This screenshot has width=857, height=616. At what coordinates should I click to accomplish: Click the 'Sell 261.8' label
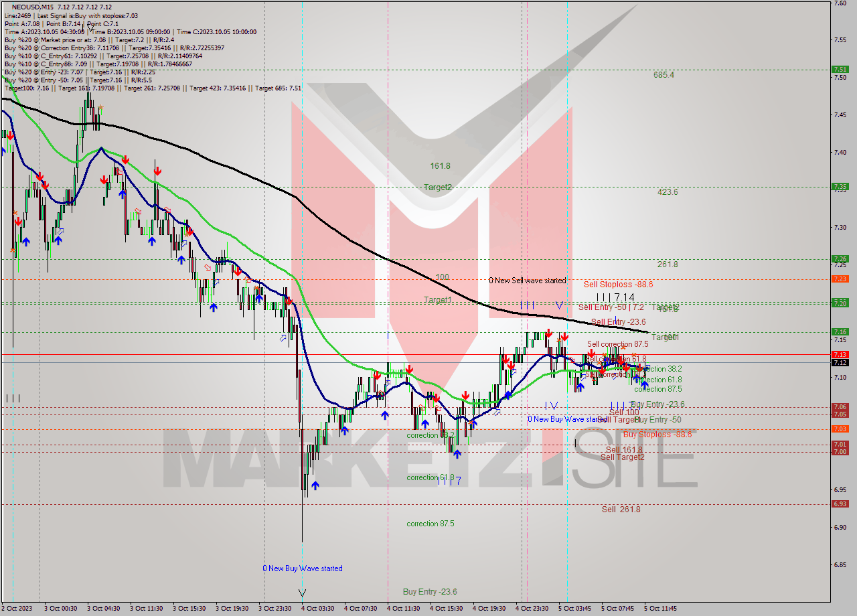621,510
